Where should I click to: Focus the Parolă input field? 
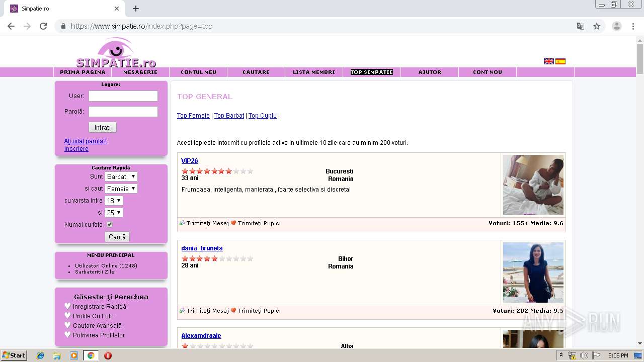(x=123, y=112)
